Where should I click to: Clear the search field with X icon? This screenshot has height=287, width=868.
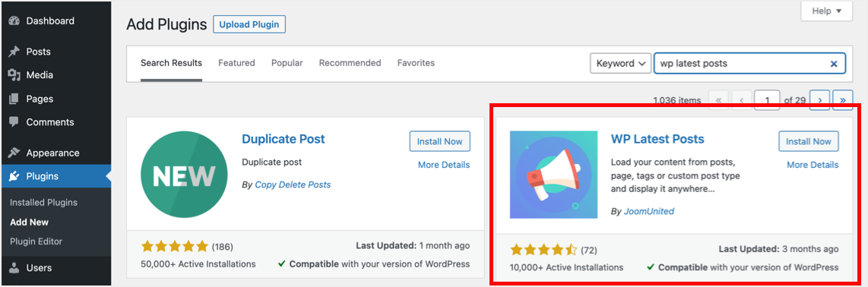coord(834,64)
